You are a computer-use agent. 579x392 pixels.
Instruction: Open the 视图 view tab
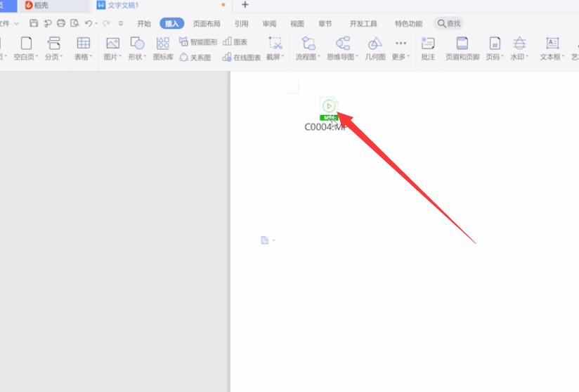pos(297,24)
